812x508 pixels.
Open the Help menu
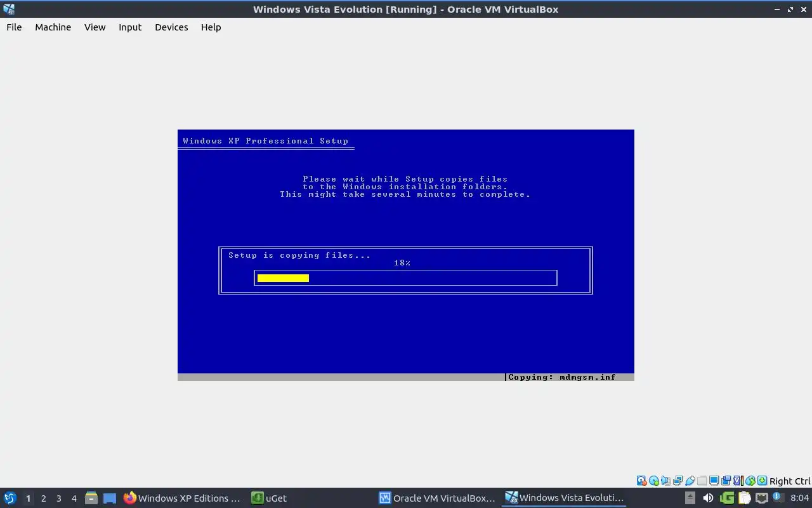211,27
